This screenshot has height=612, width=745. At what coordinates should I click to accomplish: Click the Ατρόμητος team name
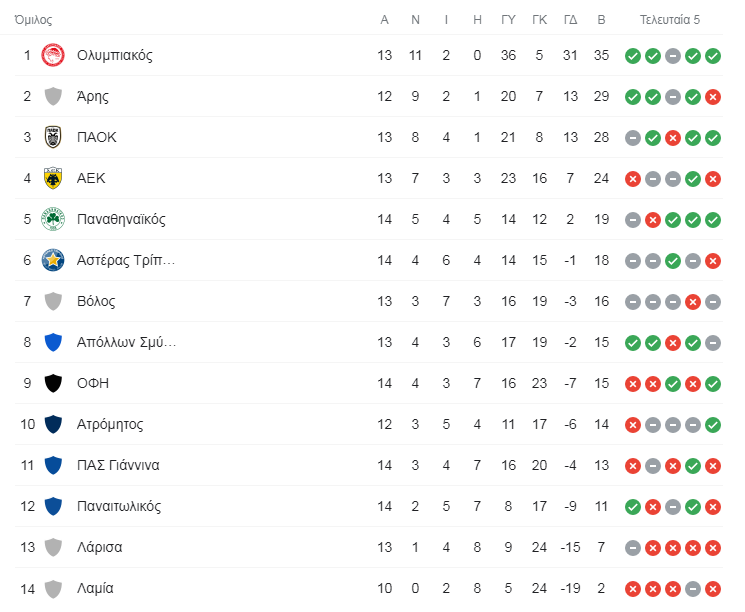110,424
